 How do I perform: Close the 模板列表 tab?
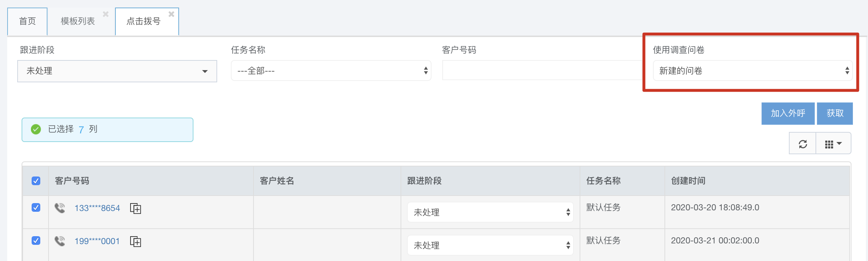tap(106, 14)
